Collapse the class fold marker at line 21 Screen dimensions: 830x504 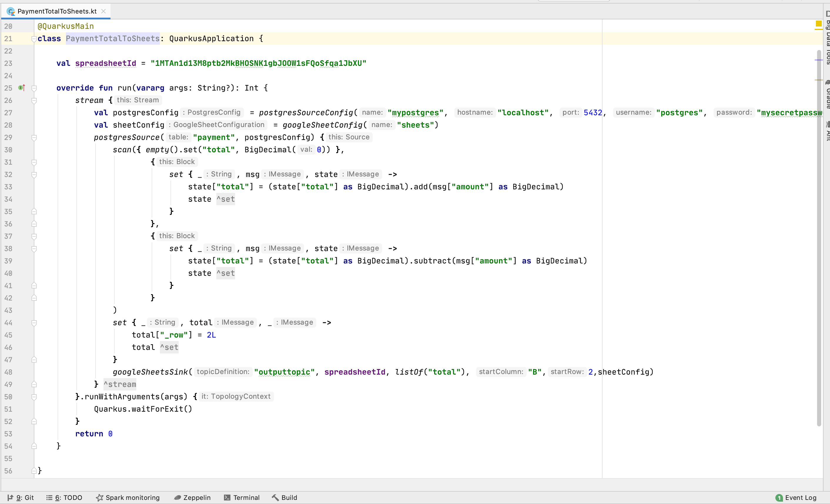click(x=34, y=39)
